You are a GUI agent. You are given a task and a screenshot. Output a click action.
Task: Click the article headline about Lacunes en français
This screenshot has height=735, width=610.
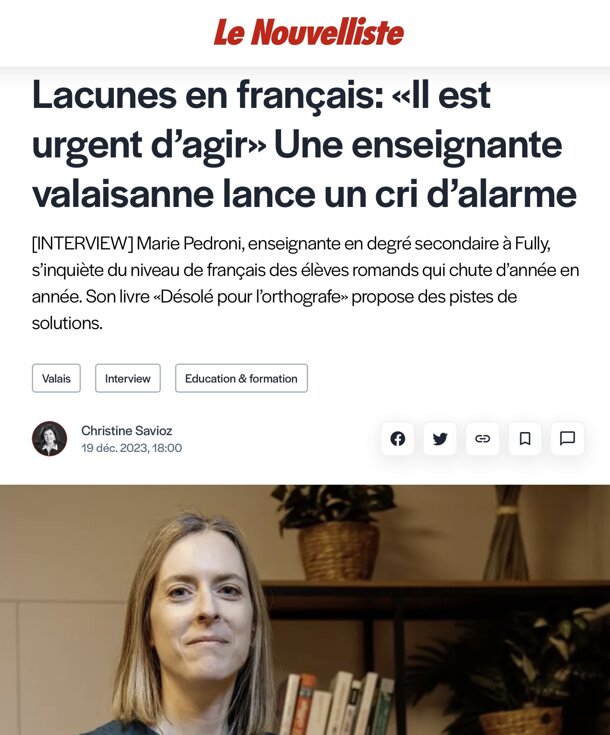[304, 144]
